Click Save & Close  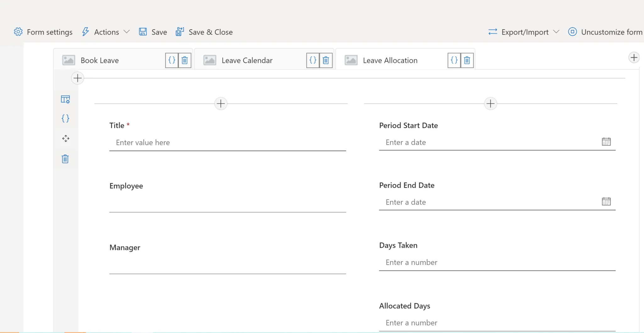click(204, 32)
